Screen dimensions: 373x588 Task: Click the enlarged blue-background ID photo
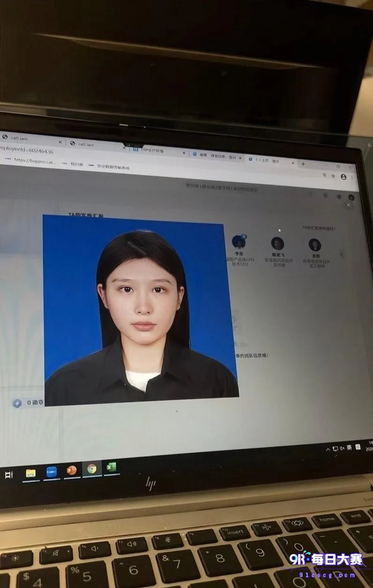140,311
